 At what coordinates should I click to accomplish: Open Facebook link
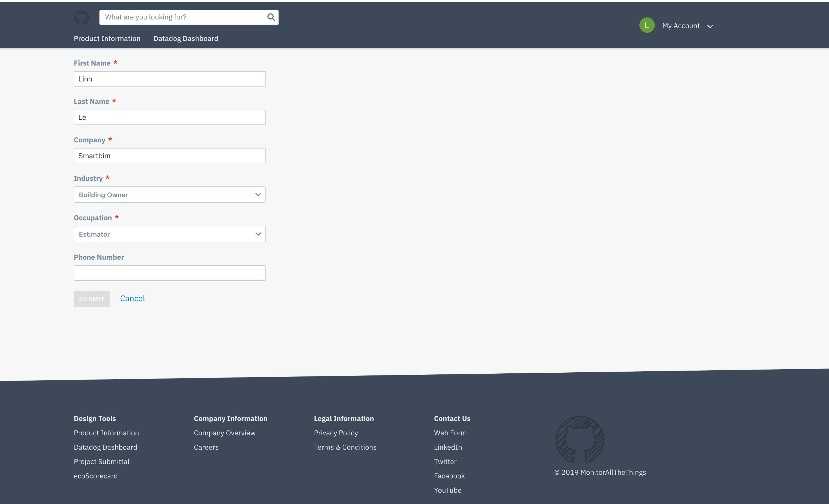point(449,476)
